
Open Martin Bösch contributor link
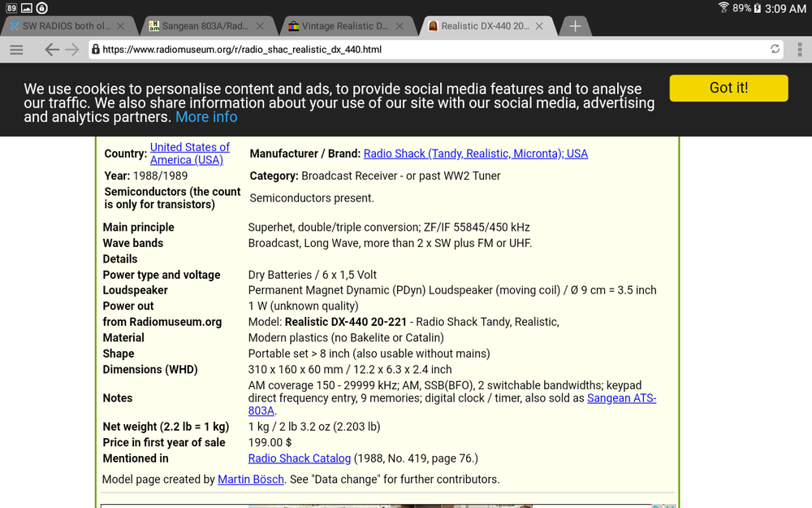[251, 480]
